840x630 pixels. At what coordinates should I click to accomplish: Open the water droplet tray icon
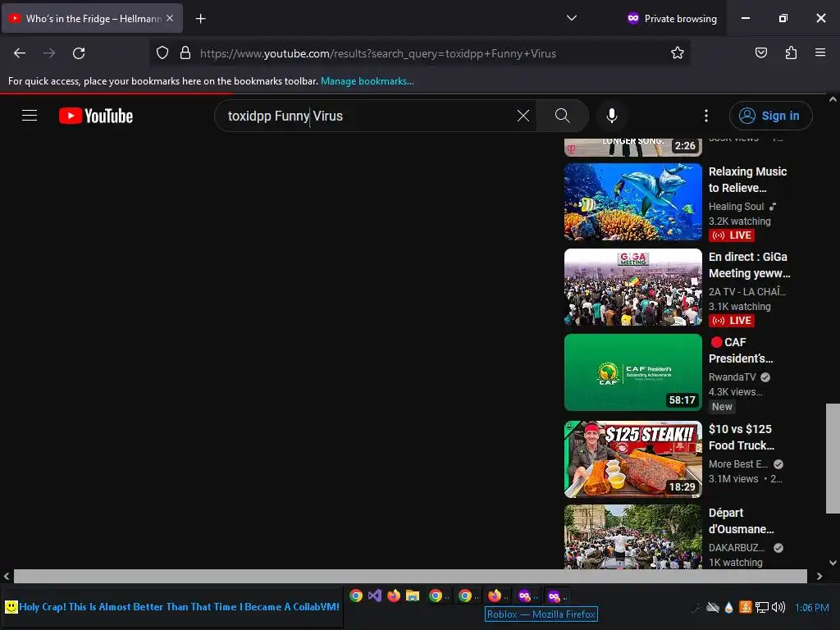pyautogui.click(x=728, y=607)
